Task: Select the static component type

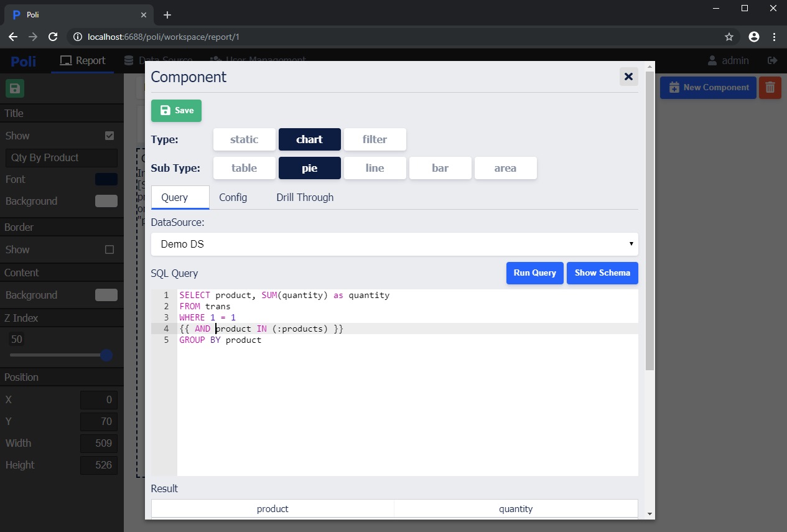Action: (244, 139)
